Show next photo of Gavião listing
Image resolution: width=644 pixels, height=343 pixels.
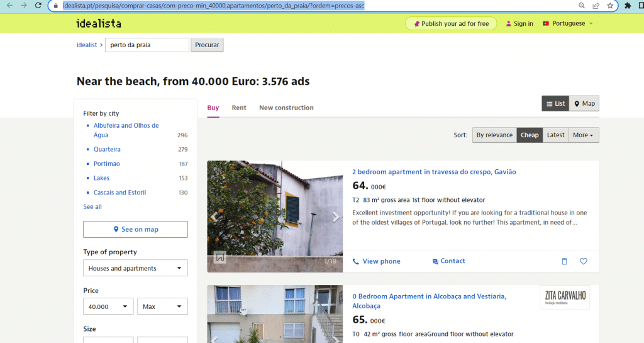(x=336, y=217)
